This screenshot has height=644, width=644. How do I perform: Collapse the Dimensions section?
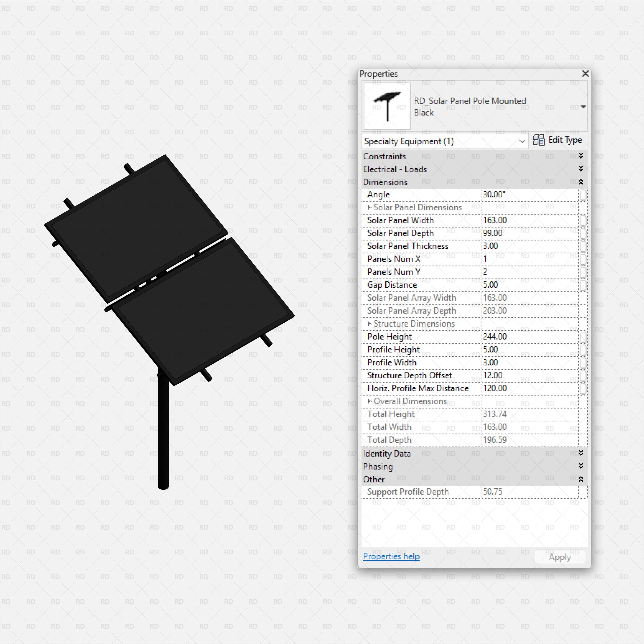[x=581, y=182]
